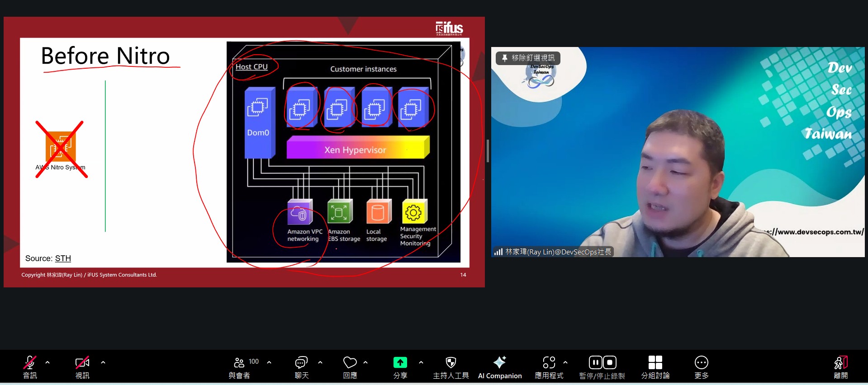868x385 pixels.
Task: Unmute the microphone audio button
Action: coord(30,363)
